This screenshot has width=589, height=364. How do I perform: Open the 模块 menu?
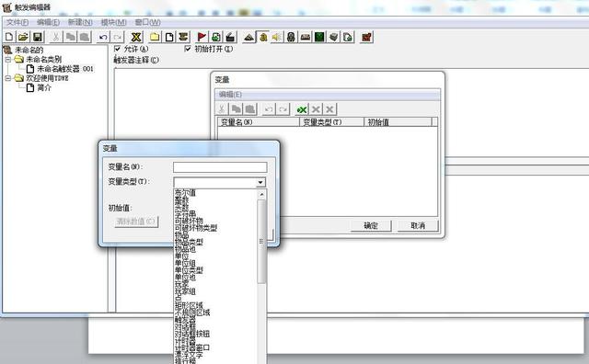point(113,22)
